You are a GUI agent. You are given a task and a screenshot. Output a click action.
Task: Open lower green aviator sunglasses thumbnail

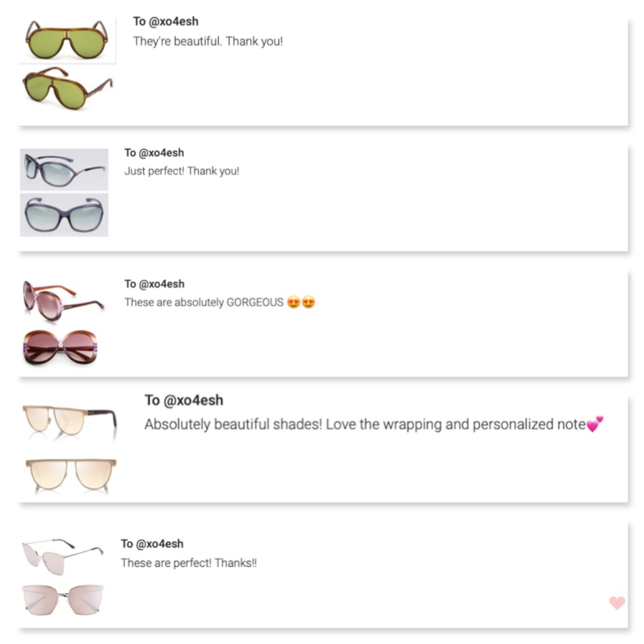tap(67, 89)
